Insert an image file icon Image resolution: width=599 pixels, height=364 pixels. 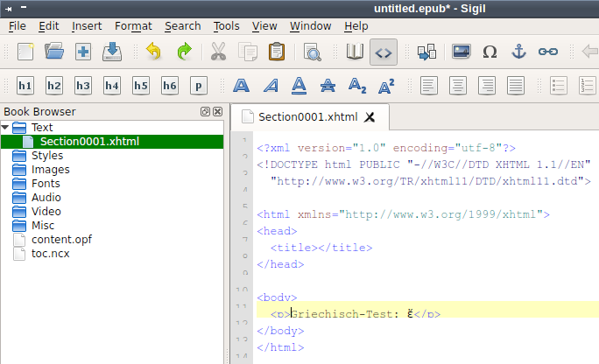(x=462, y=52)
